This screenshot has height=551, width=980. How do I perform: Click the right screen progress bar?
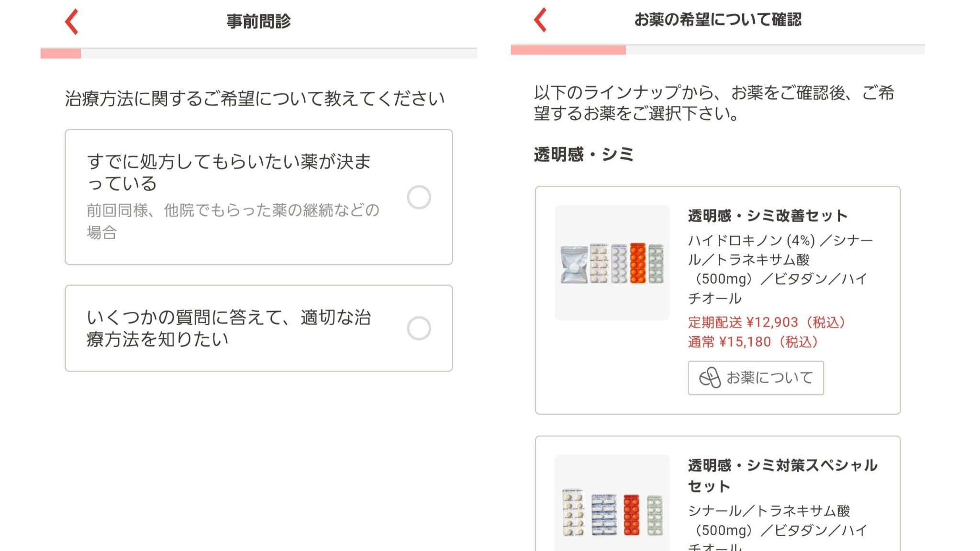pyautogui.click(x=717, y=50)
